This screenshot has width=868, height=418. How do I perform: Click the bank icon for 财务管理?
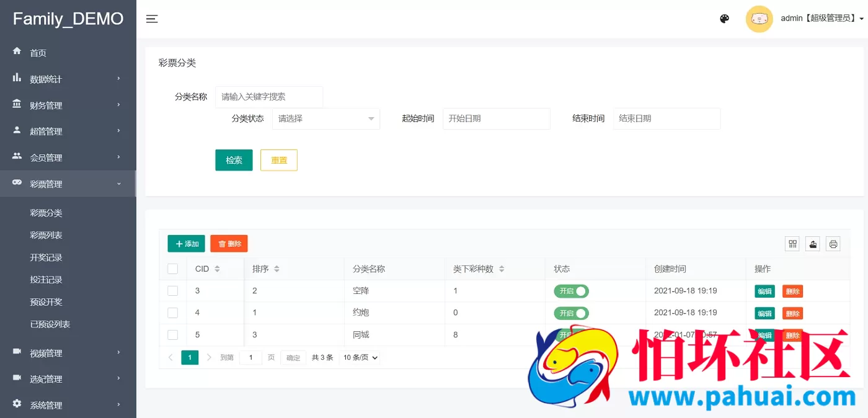pyautogui.click(x=17, y=104)
